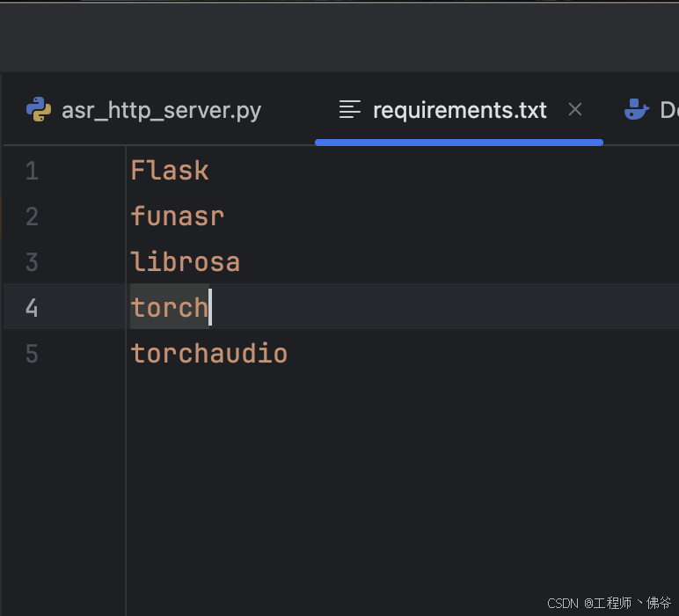Click line number 5 in the gutter
This screenshot has height=616, width=679.
coord(32,354)
